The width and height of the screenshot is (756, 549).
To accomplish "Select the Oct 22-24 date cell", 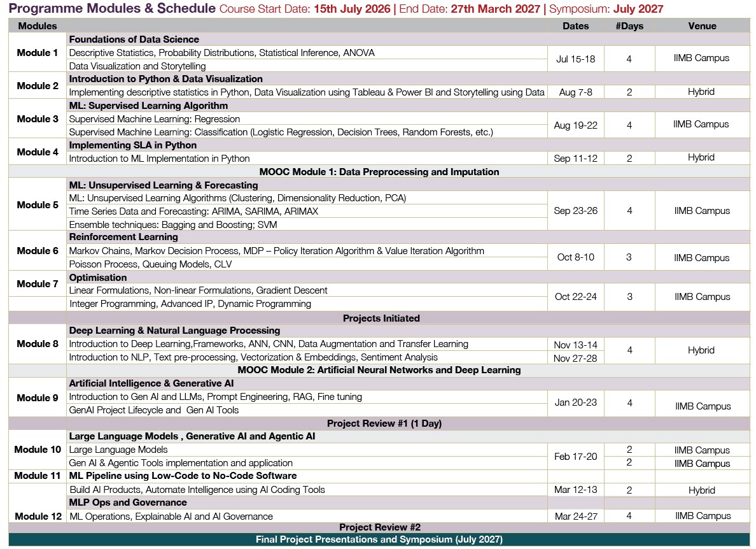I will (x=575, y=297).
